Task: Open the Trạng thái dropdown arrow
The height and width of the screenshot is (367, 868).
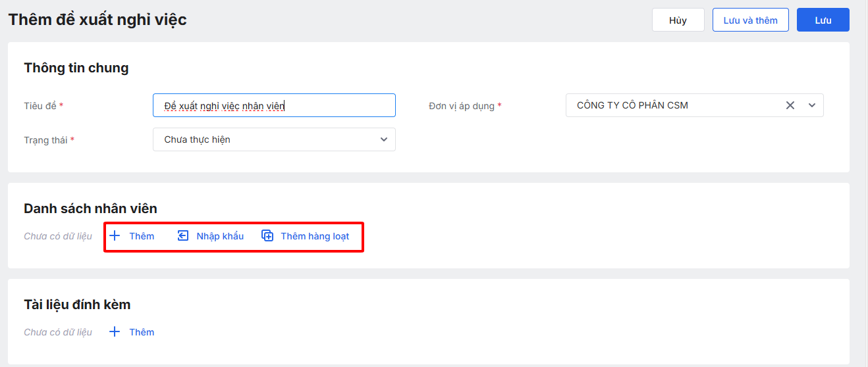Action: [x=384, y=139]
